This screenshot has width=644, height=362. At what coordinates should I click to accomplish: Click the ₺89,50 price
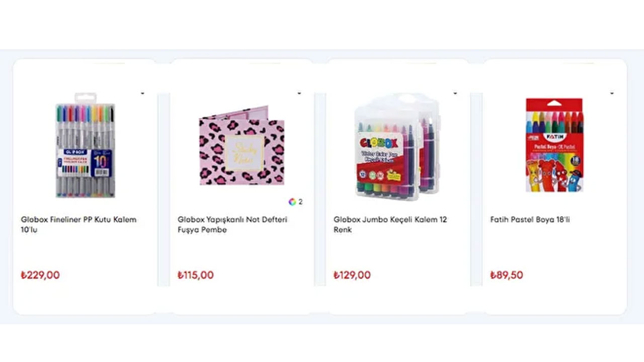tap(507, 275)
